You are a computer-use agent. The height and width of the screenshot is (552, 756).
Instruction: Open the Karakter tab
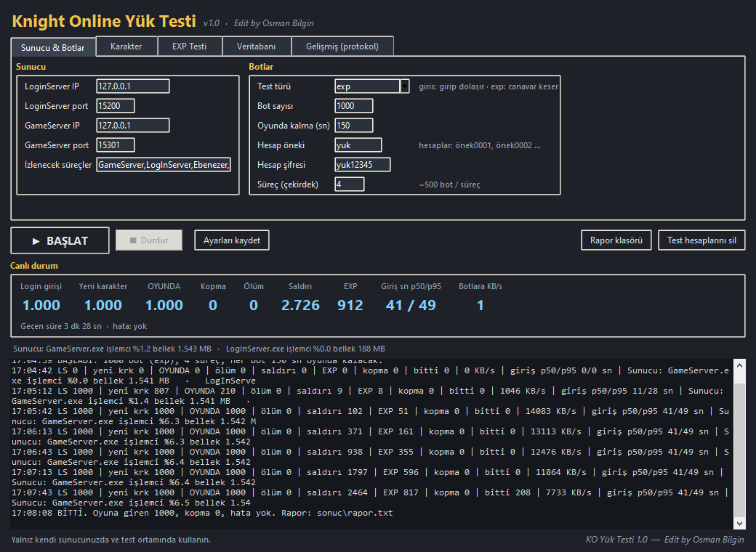pyautogui.click(x=126, y=46)
